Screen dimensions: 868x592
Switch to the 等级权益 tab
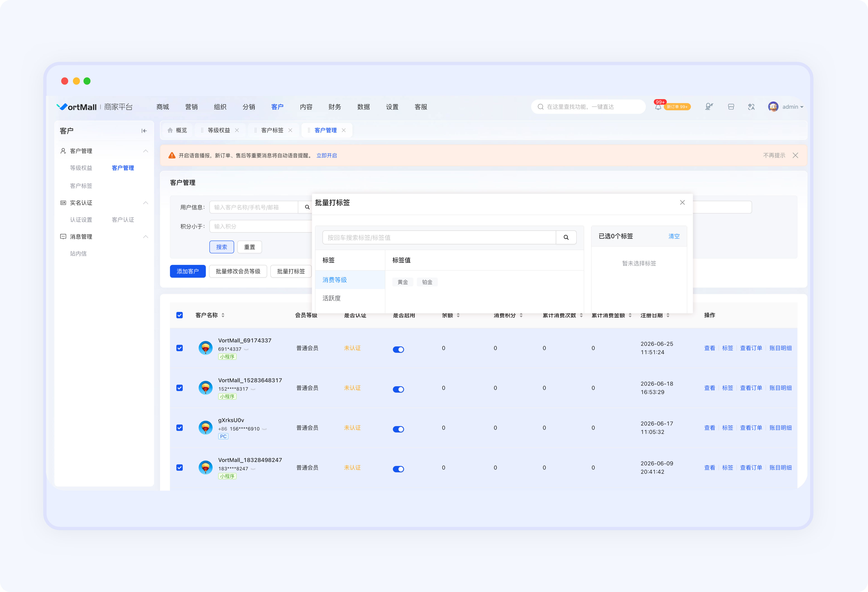[x=219, y=130]
